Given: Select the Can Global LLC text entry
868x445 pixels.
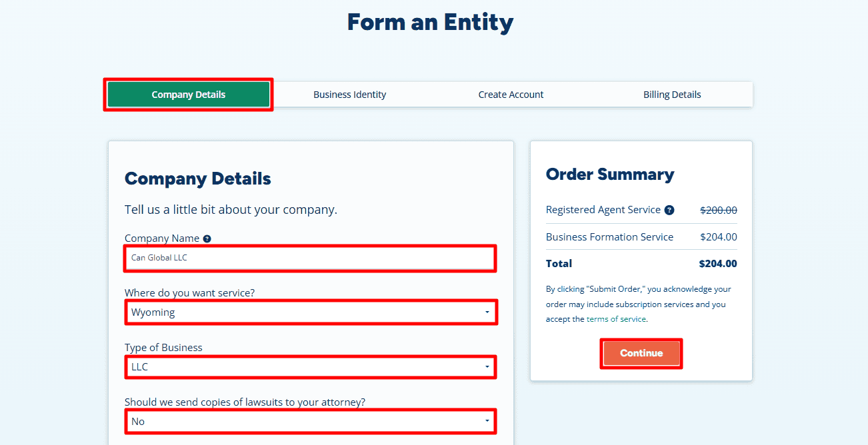Looking at the screenshot, I should pyautogui.click(x=160, y=258).
